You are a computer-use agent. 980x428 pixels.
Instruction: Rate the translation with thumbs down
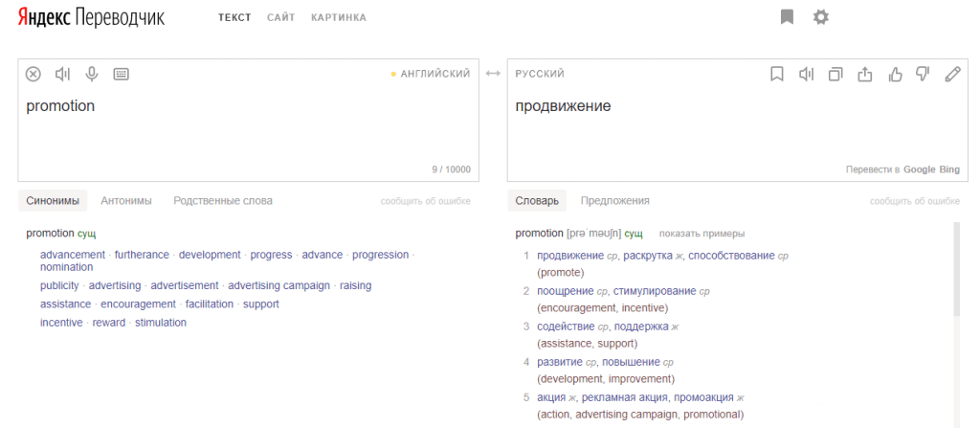pyautogui.click(x=923, y=75)
